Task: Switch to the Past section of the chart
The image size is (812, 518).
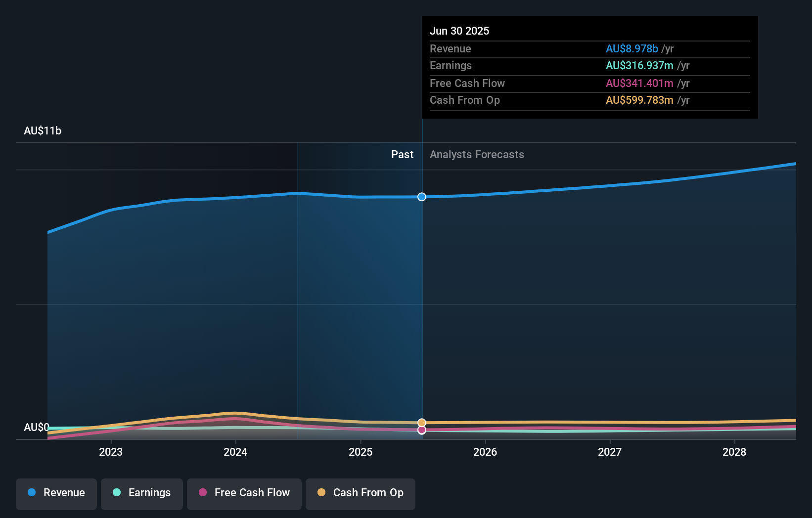Action: pos(402,154)
